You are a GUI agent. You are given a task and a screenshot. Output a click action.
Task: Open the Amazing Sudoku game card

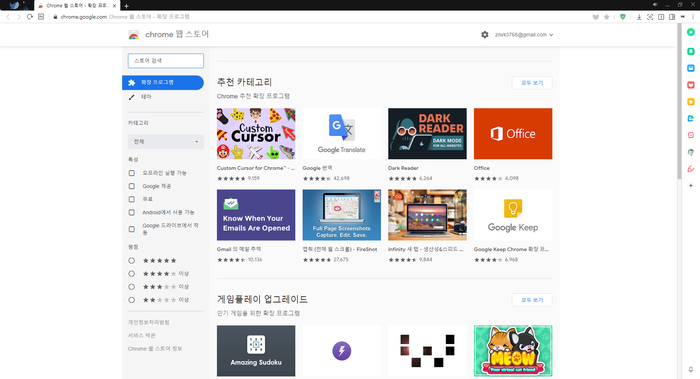pos(256,350)
